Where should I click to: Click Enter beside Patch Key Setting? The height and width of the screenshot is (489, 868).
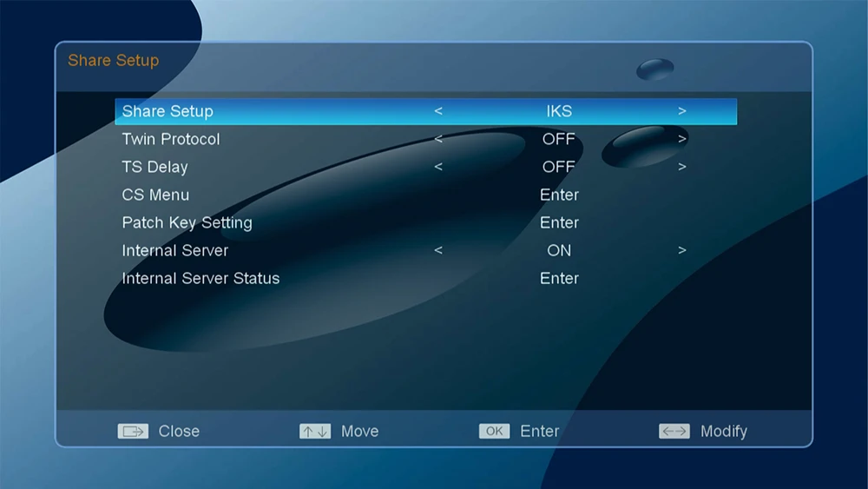point(559,222)
